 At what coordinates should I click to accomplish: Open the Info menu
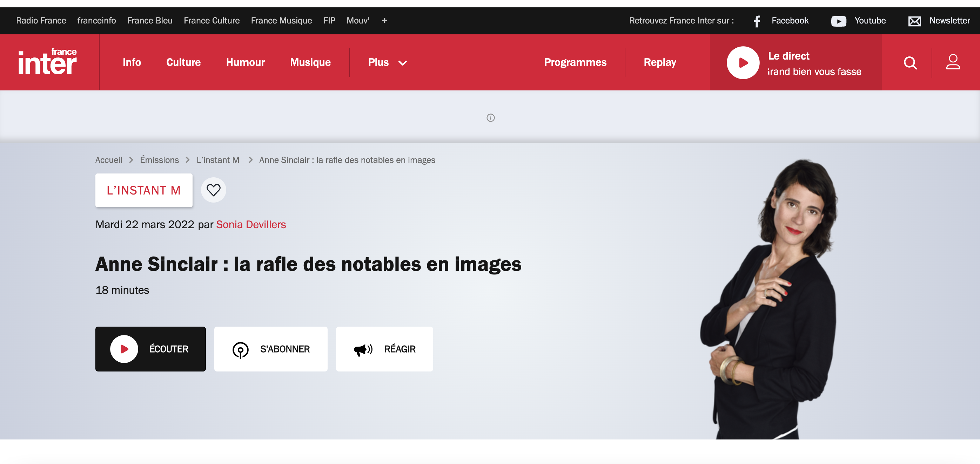point(132,62)
